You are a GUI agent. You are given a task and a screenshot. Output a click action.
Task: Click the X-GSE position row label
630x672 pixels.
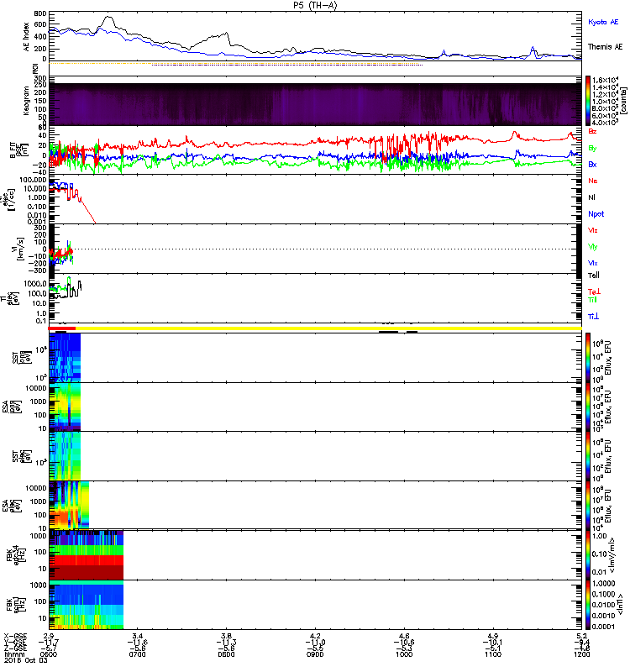[15, 636]
